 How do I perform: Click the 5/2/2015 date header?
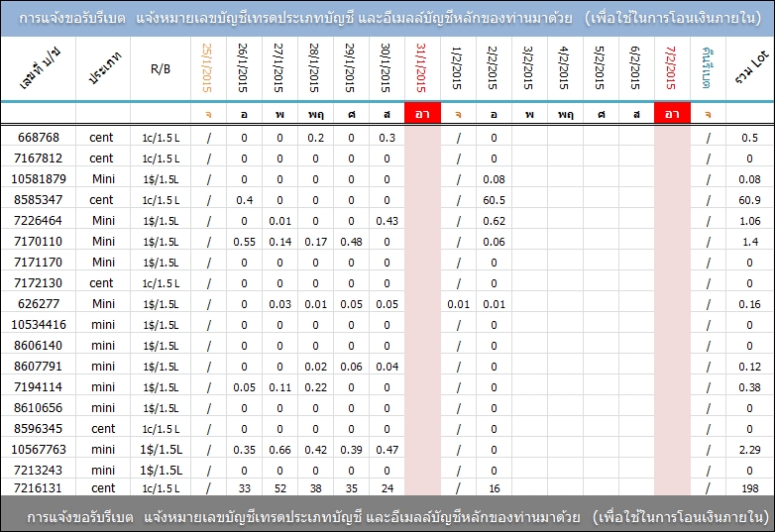tap(600, 67)
